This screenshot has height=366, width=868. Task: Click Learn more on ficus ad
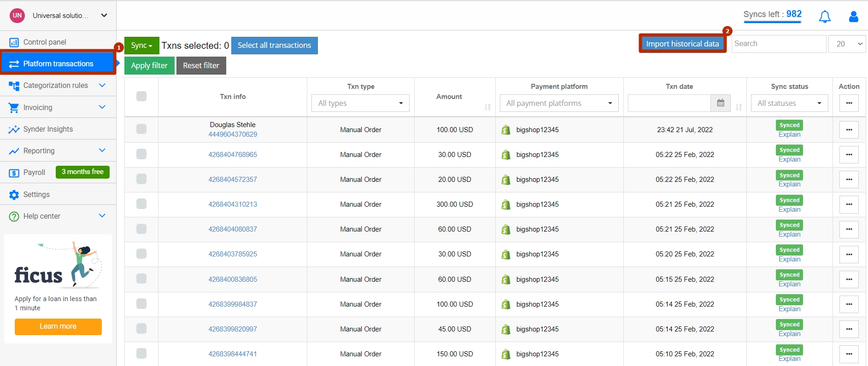click(x=58, y=326)
